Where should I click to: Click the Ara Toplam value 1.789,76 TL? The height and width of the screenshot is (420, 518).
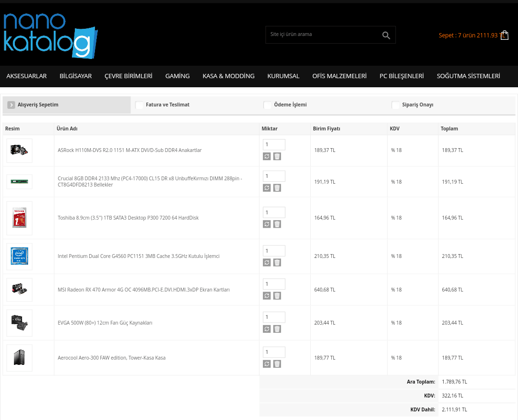click(x=454, y=382)
